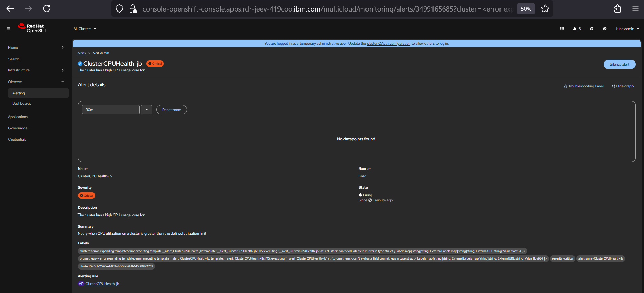The image size is (644, 293).
Task: Open the kube:admin user menu
Action: coord(627,29)
